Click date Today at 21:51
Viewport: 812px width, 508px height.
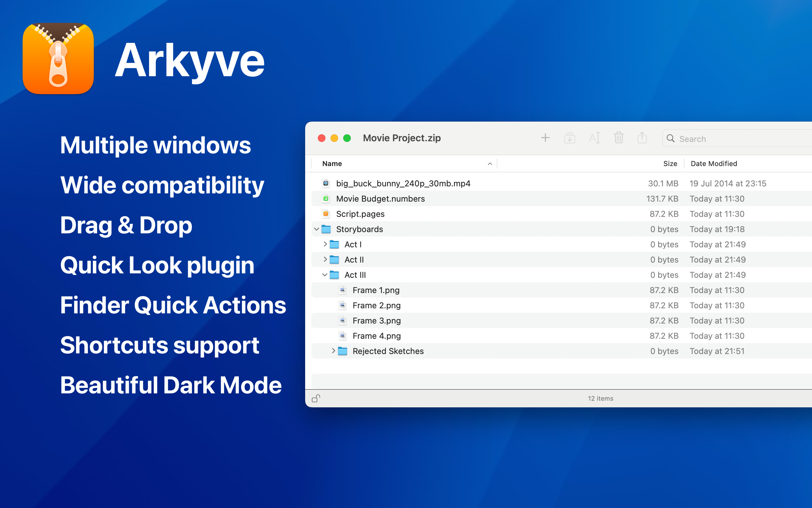[x=717, y=351]
